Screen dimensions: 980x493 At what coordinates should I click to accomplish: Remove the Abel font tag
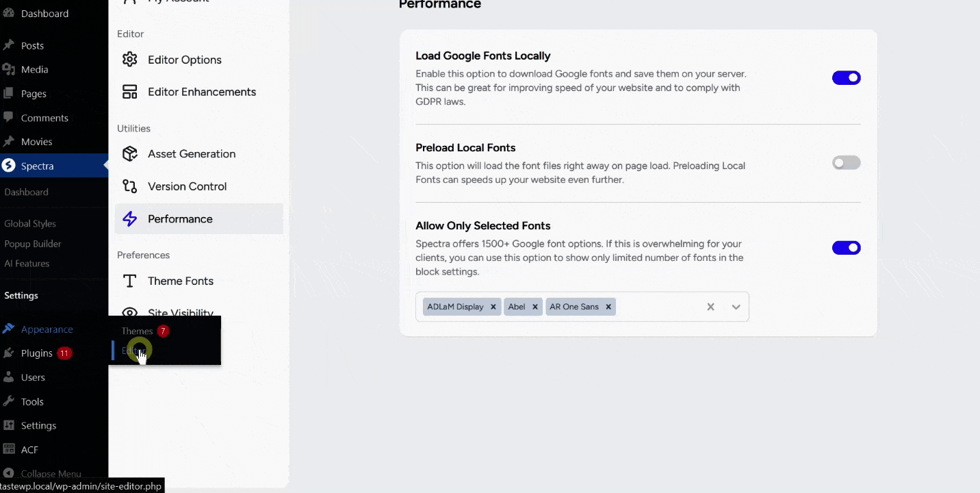coord(535,307)
